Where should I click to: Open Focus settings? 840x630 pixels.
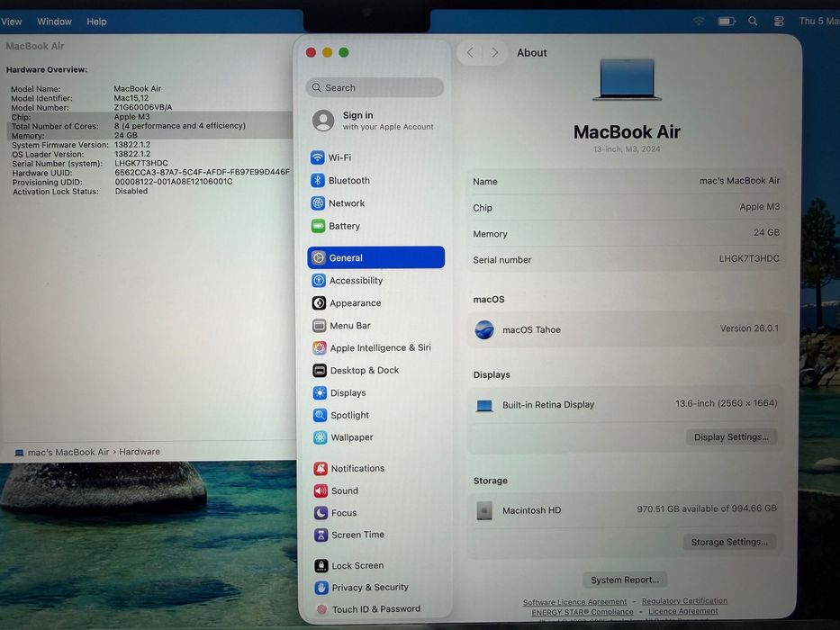coord(375,513)
